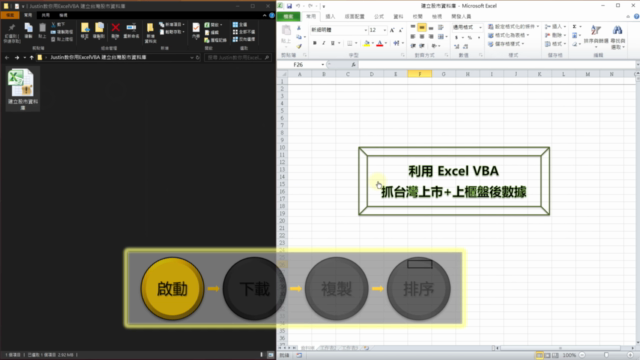
Task: Click the percent style icon
Action: coord(470,37)
